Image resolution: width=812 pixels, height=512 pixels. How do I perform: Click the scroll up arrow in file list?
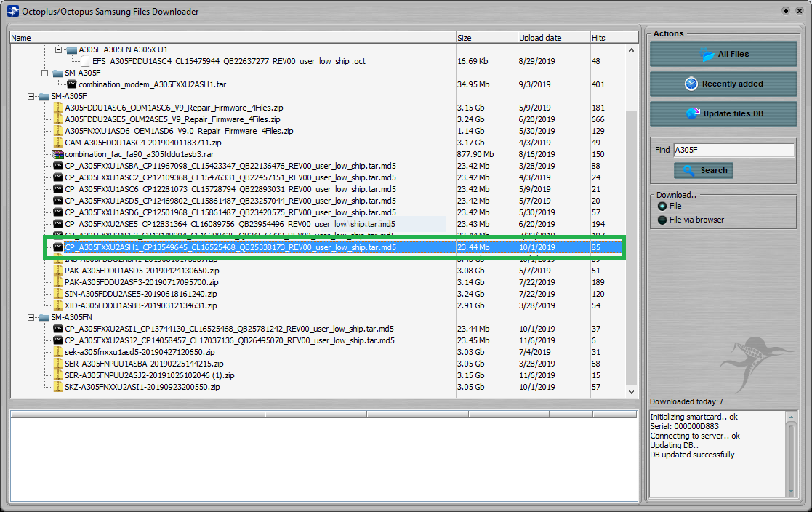(x=631, y=50)
